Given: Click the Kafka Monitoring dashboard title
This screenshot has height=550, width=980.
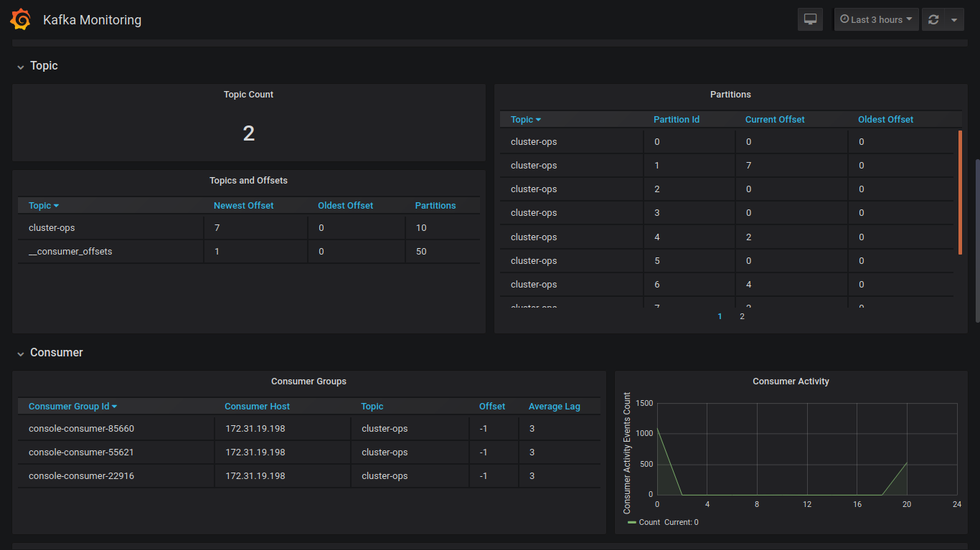Looking at the screenshot, I should point(92,20).
